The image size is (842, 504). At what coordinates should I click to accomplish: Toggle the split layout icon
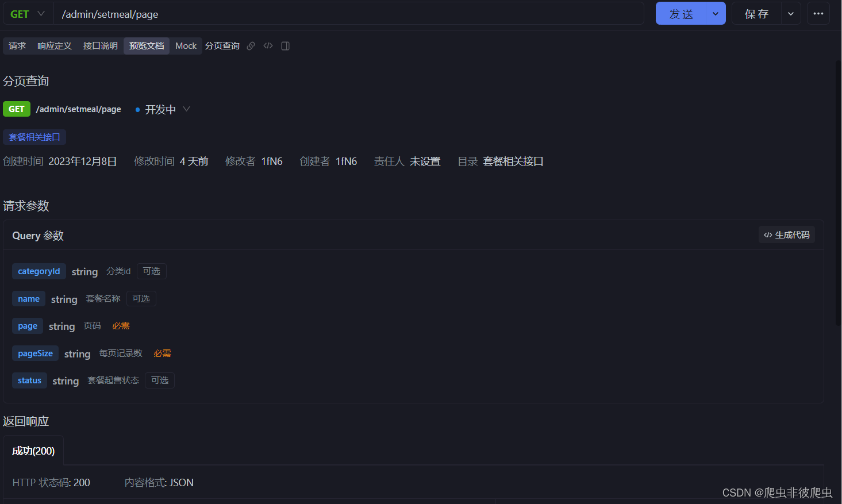click(x=285, y=46)
